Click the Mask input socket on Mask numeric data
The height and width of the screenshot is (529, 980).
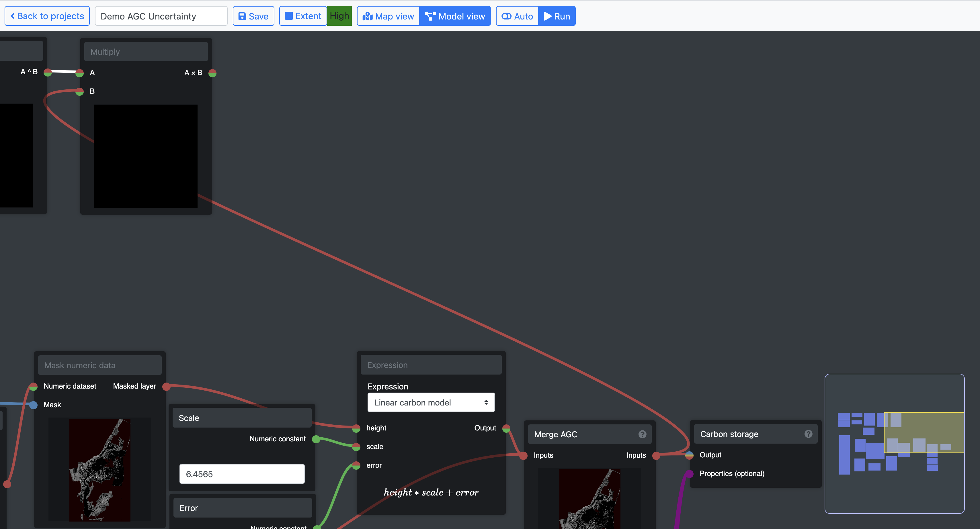tap(34, 405)
